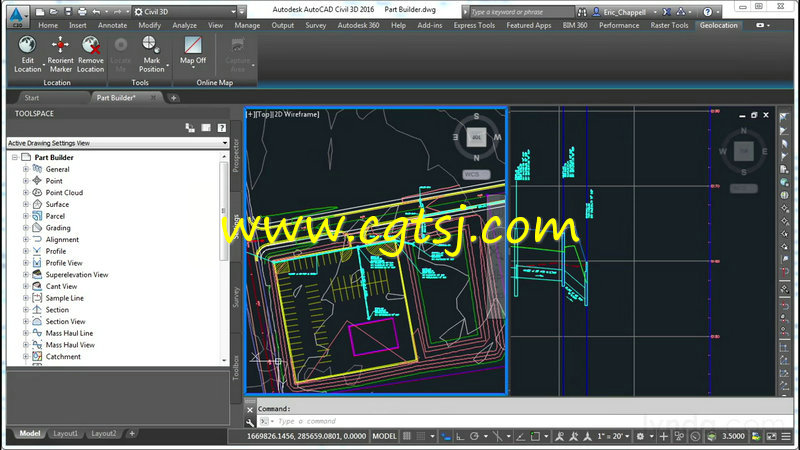Click the Help question mark in title bar
Image resolution: width=800 pixels, height=450 pixels.
(x=707, y=11)
